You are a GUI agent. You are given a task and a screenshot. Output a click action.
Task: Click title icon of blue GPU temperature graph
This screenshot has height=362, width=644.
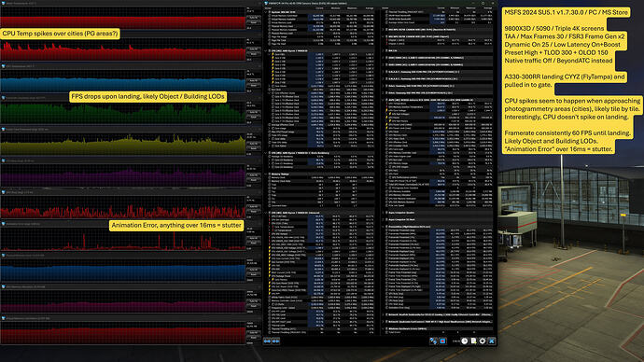pyautogui.click(x=4, y=66)
